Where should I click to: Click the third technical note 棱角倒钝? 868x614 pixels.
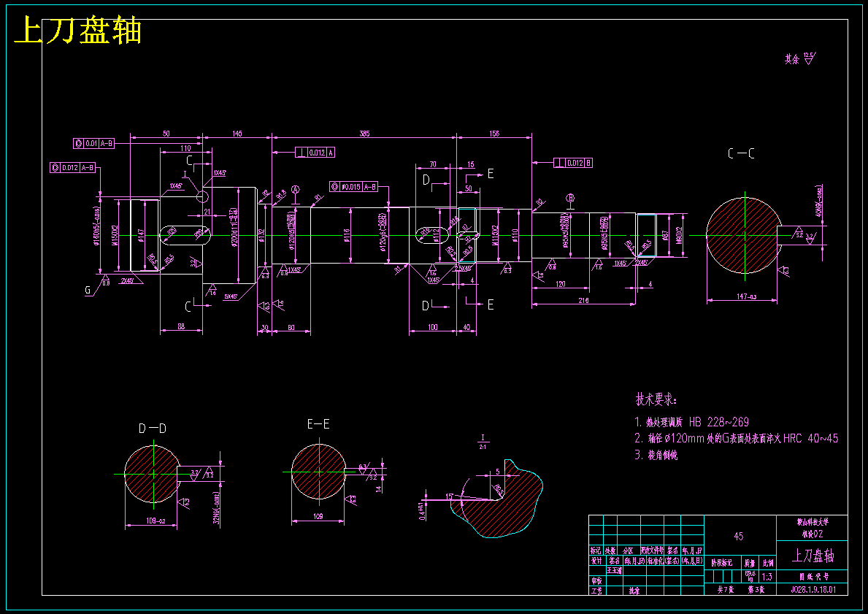(x=656, y=455)
